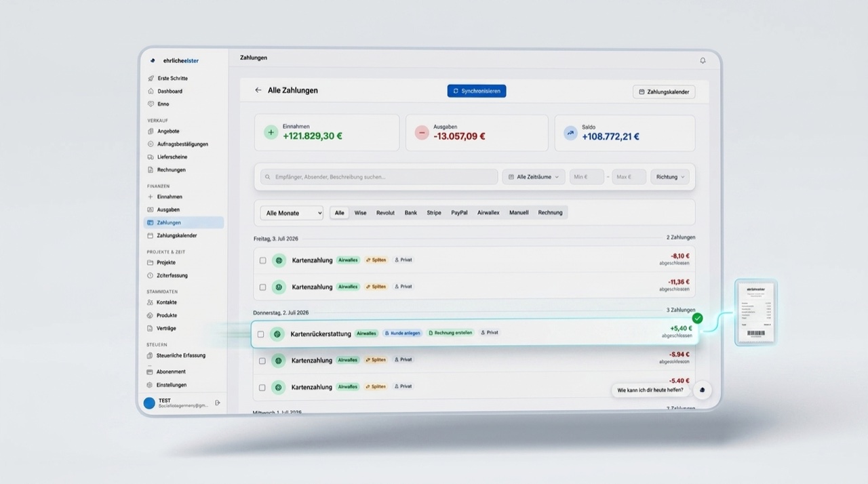Click the Kunde anlegen tag
The height and width of the screenshot is (484, 868).
(x=403, y=333)
